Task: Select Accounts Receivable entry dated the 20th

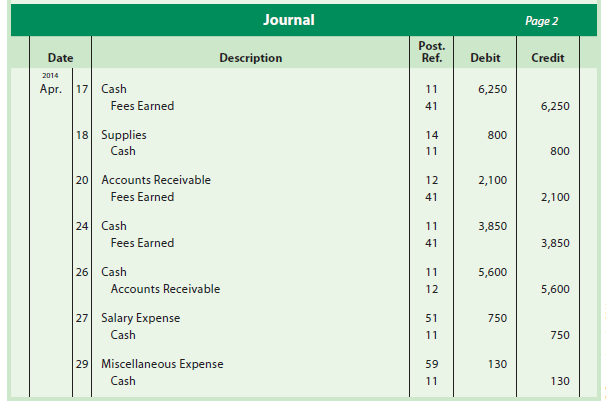Action: click(x=156, y=181)
